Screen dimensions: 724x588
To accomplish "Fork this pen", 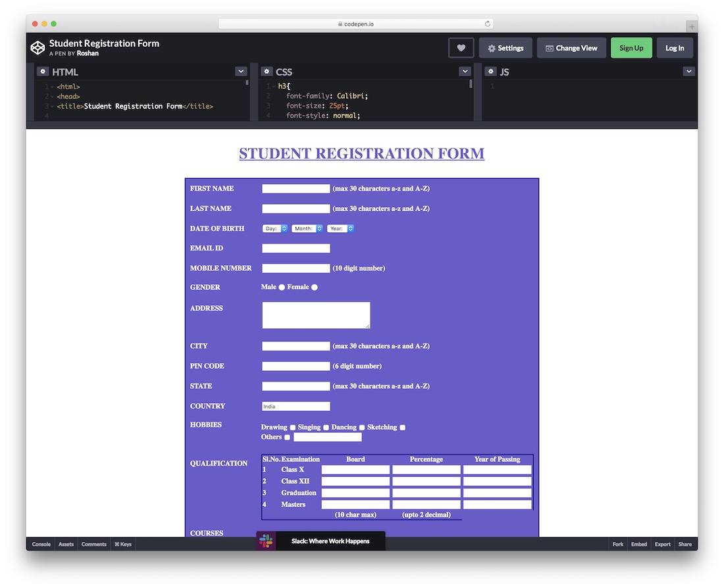I will click(x=617, y=544).
